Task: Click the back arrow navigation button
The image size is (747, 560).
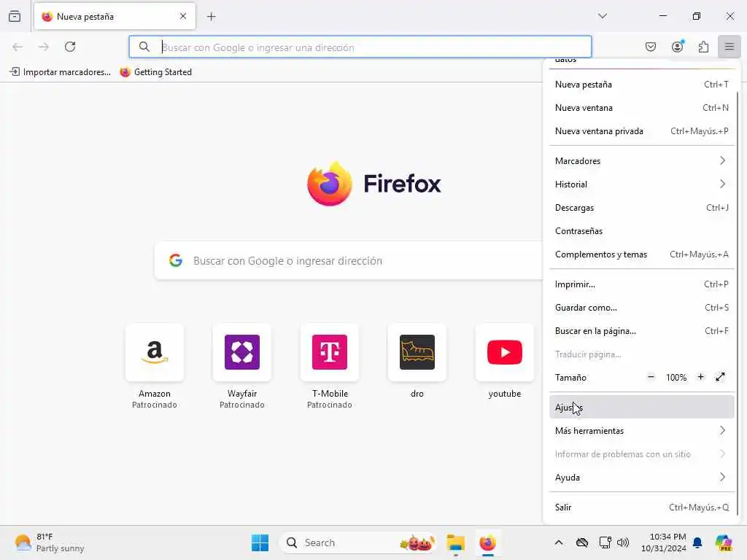Action: [18, 47]
